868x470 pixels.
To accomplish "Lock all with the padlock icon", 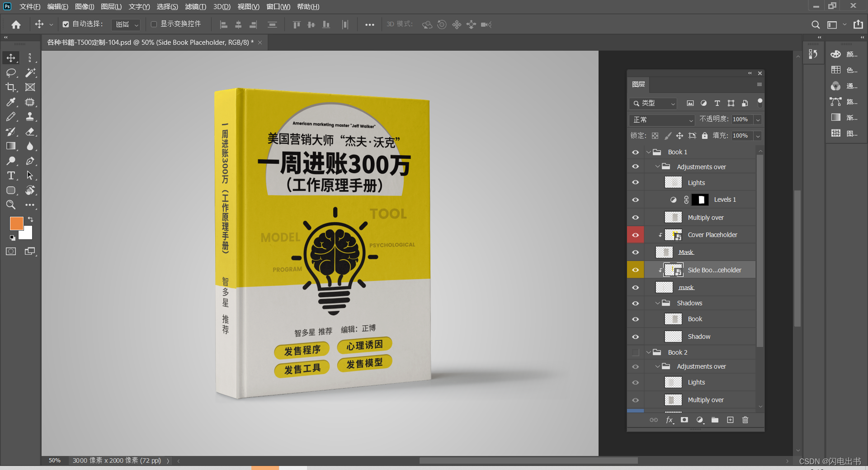I will 705,136.
